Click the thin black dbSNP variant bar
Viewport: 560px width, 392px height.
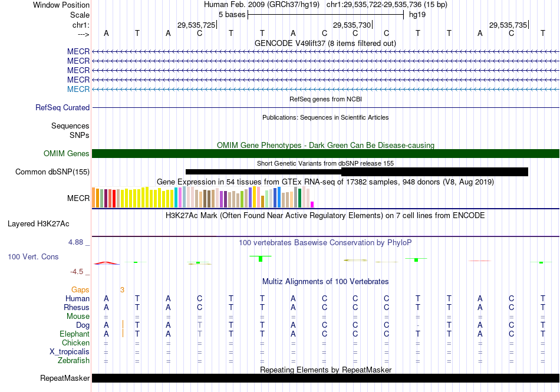click(x=263, y=172)
